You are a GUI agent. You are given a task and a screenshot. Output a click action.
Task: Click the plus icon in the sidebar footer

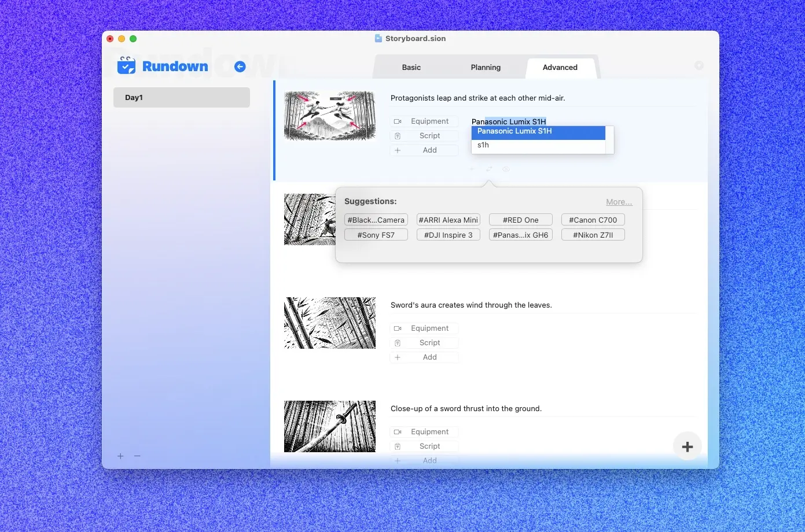tap(120, 456)
